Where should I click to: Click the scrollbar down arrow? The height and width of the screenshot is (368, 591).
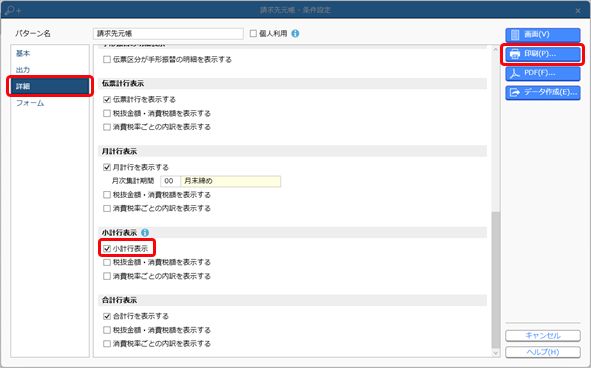point(496,353)
